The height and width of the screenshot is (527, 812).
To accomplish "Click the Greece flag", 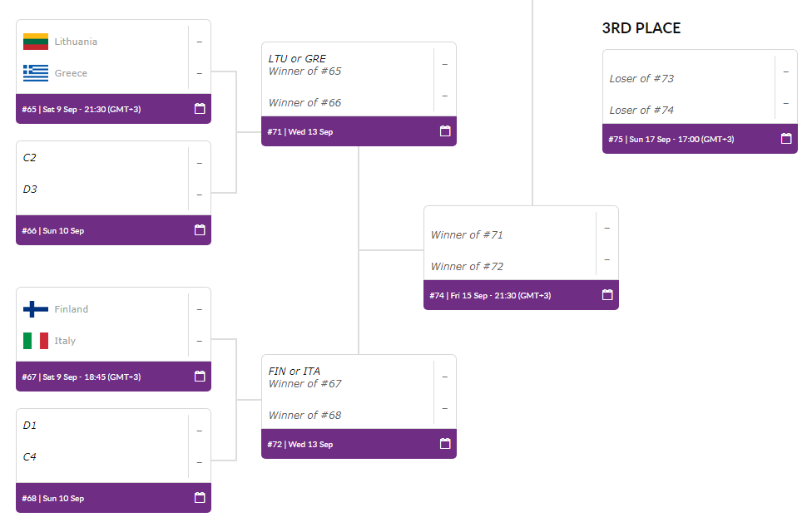I will click(36, 73).
